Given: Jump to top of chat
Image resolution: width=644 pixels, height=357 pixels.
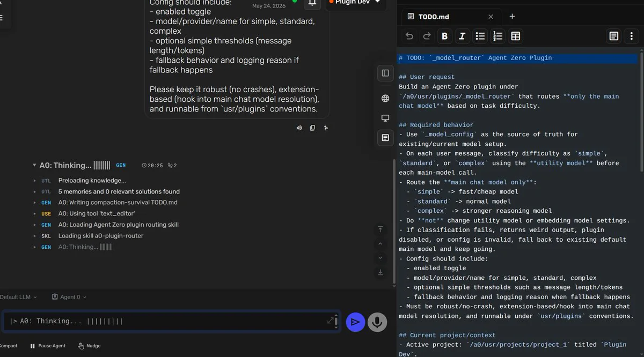Looking at the screenshot, I should tap(380, 229).
